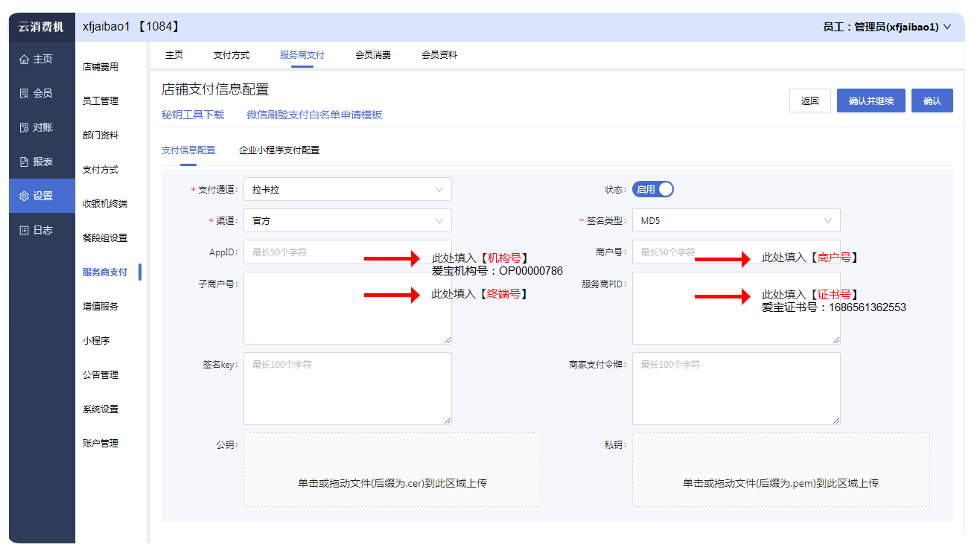Select 收银机终端 in the settings menu
The width and height of the screenshot is (980, 559).
[x=105, y=204]
